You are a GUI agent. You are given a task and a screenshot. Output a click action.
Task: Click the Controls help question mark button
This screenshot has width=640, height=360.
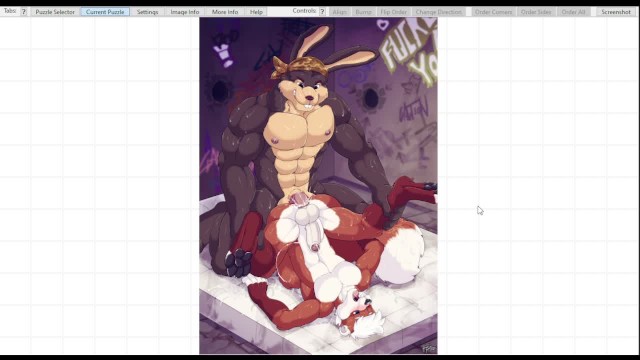coord(322,12)
